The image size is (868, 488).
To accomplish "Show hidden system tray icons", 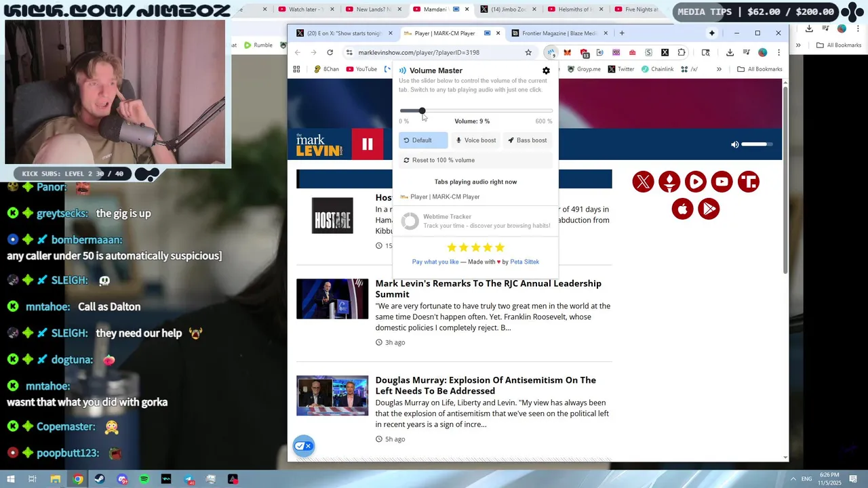I will pos(793,479).
